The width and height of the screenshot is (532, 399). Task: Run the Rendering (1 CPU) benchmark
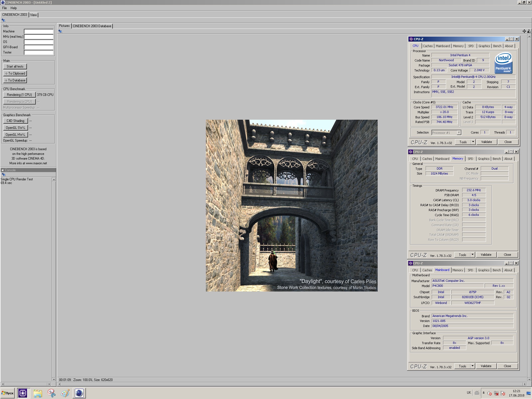tap(19, 95)
